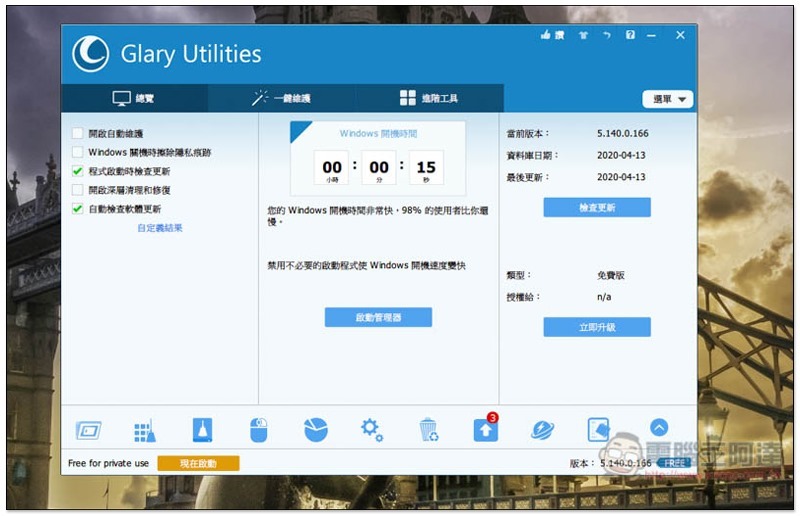Click the 啟動管理器 button
Screen dimensions: 800x516
coord(378,317)
